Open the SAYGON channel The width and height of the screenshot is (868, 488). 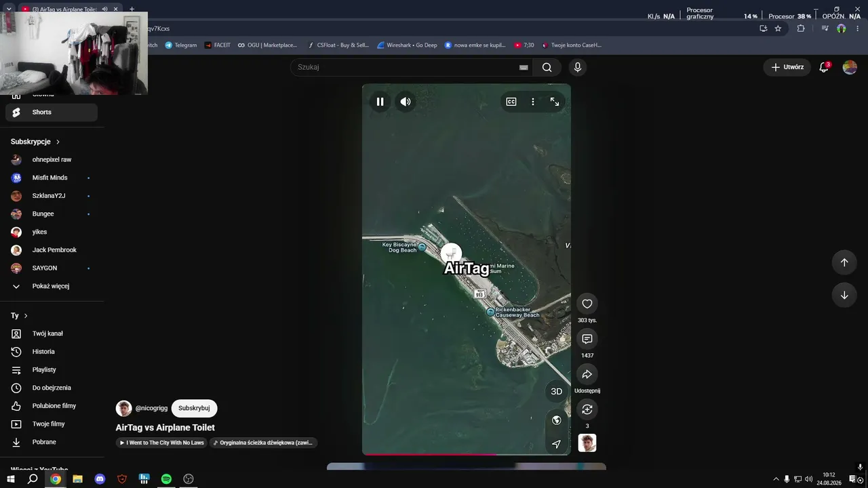[52, 268]
